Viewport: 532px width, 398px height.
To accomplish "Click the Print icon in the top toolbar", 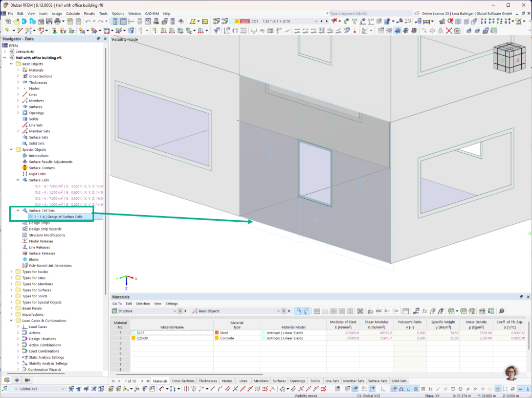I will [x=57, y=21].
